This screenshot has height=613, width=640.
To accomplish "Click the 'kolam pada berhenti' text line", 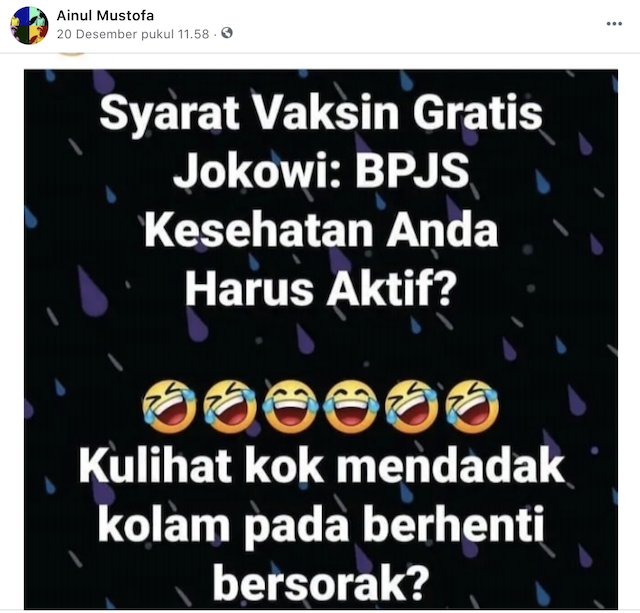I will pyautogui.click(x=321, y=525).
